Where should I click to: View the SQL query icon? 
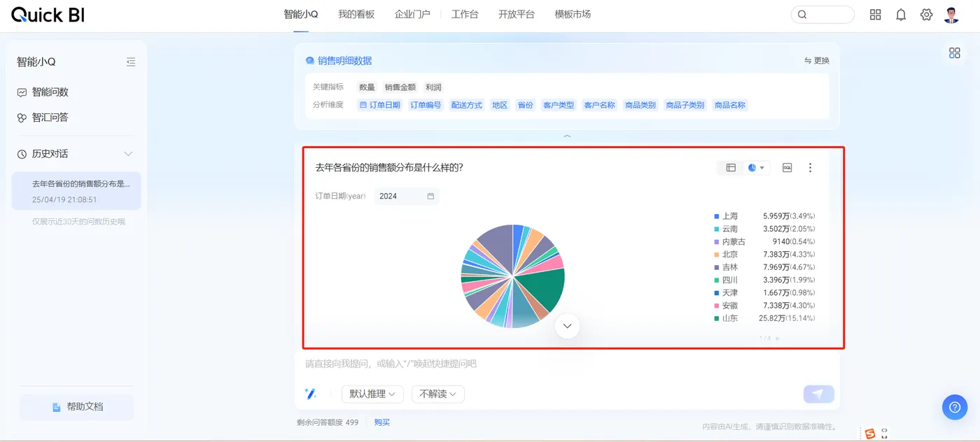coord(787,168)
